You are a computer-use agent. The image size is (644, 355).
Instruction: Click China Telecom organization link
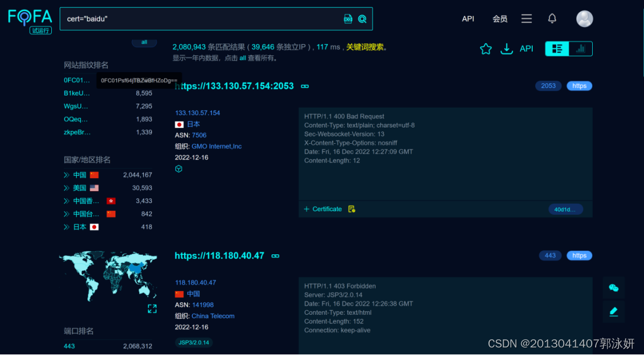(x=213, y=316)
